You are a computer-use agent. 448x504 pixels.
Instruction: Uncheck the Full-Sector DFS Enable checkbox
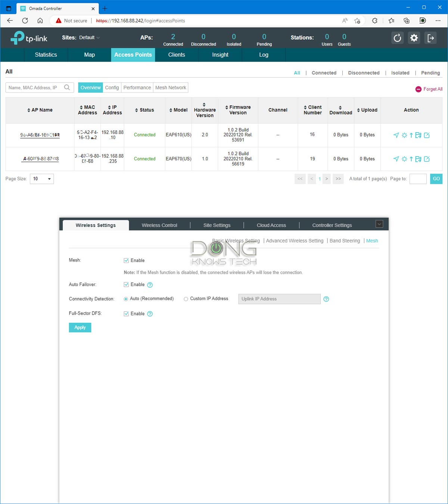point(126,314)
